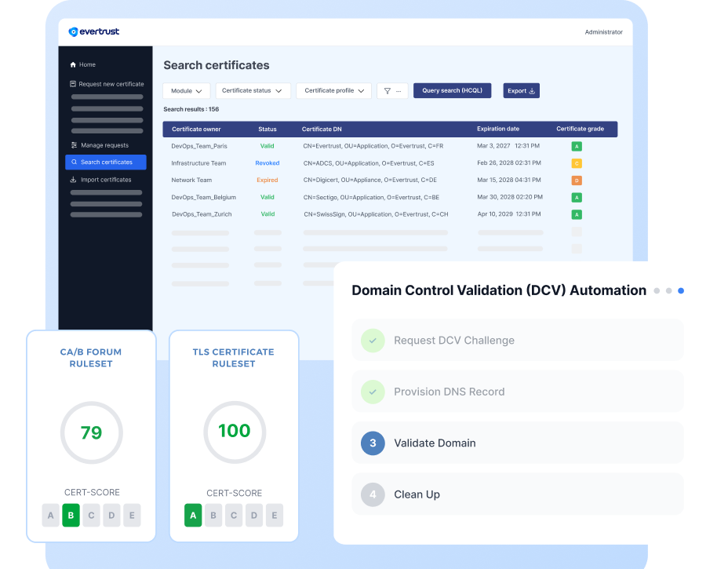Select grade A in CA/B Forum card
728x569 pixels.
(51, 515)
